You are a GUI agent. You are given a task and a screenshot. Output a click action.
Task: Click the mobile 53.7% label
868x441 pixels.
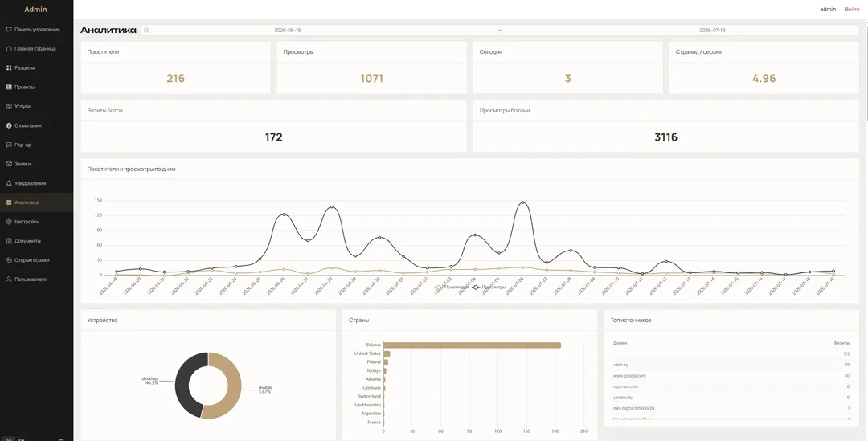click(x=265, y=390)
